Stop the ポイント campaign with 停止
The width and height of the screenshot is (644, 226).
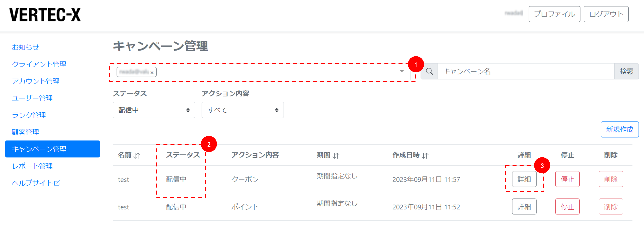[x=567, y=207]
